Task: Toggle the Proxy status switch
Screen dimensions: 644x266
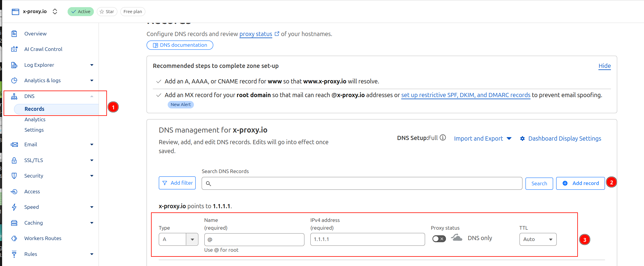Action: (x=439, y=239)
